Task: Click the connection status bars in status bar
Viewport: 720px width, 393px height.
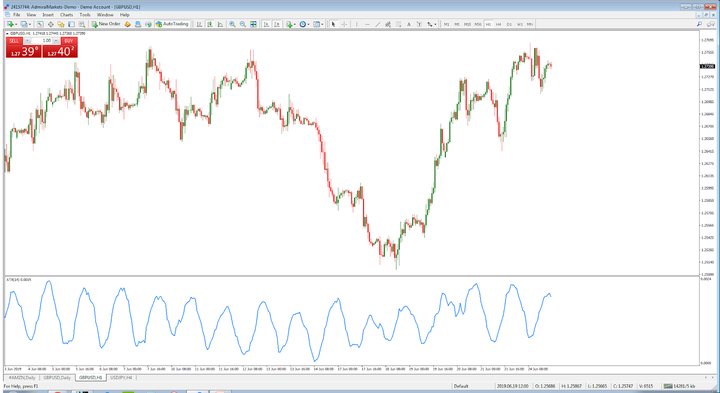Action: coord(668,386)
